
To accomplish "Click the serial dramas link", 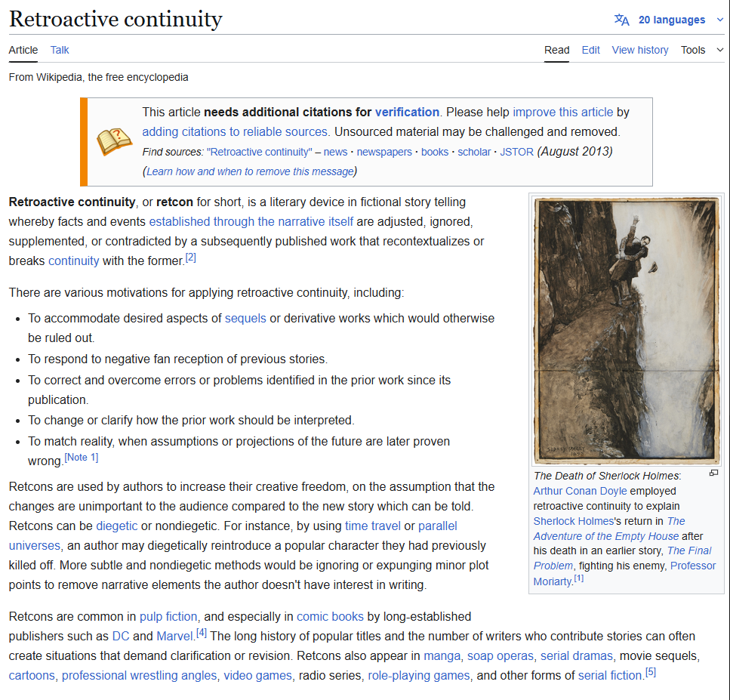I will tap(576, 655).
